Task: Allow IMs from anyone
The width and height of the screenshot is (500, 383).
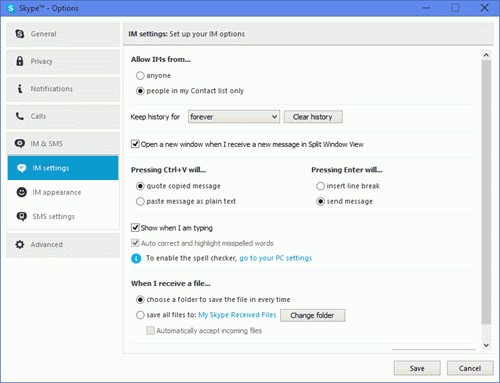Action: (140, 76)
